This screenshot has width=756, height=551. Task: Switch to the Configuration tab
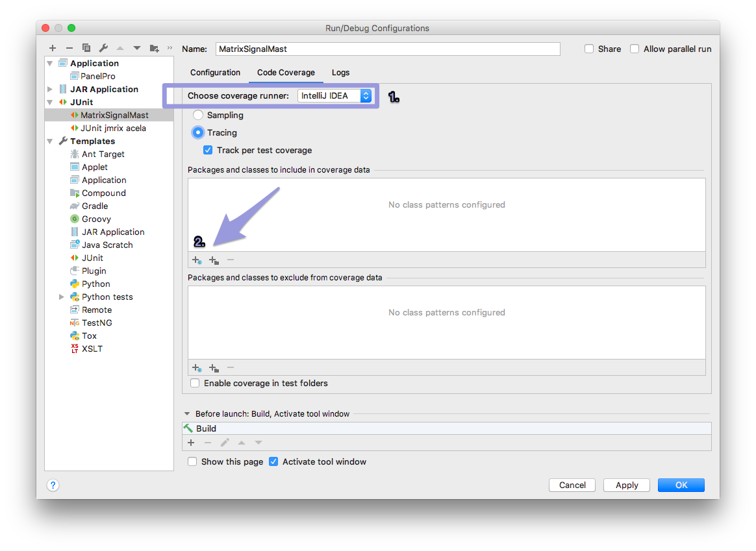coord(215,73)
